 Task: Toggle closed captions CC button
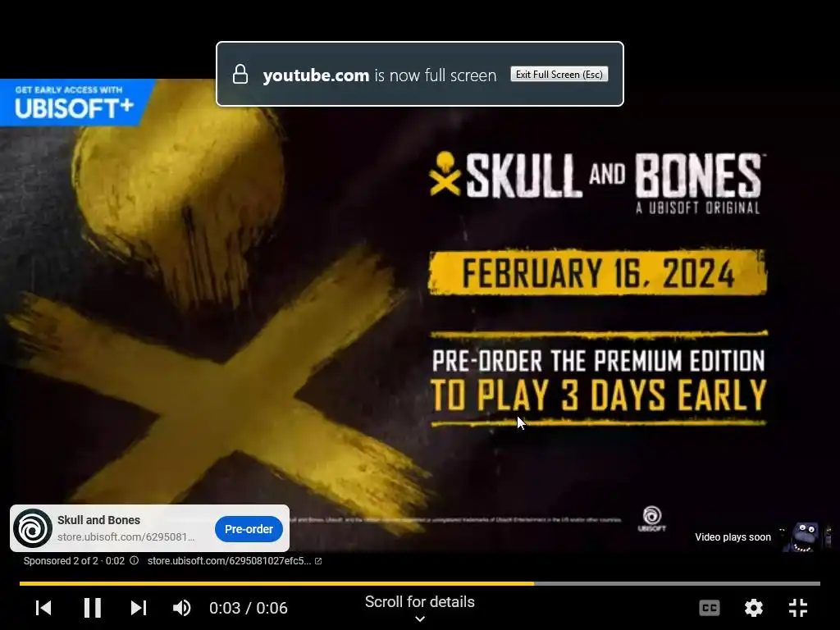tap(710, 608)
